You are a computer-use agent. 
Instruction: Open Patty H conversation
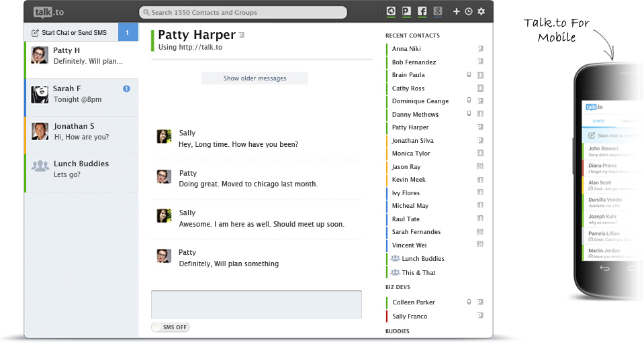coord(81,60)
